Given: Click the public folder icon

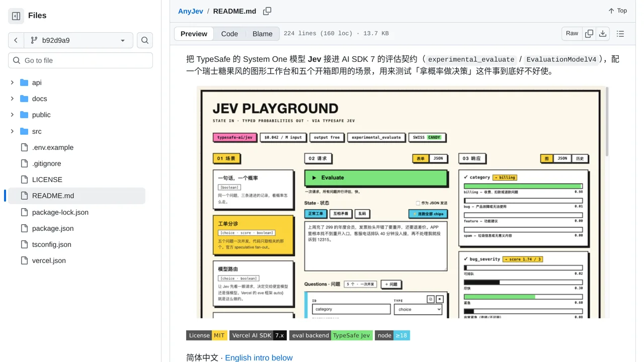Looking at the screenshot, I should 24,115.
